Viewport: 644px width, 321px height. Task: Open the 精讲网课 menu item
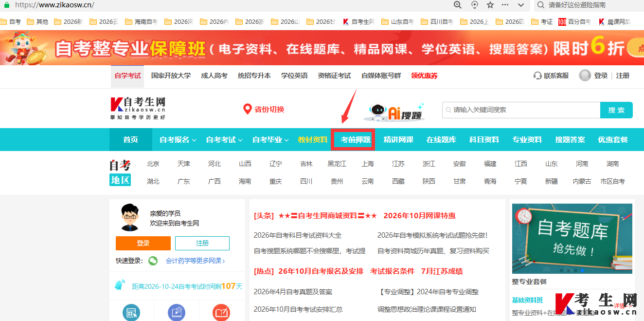(x=398, y=140)
